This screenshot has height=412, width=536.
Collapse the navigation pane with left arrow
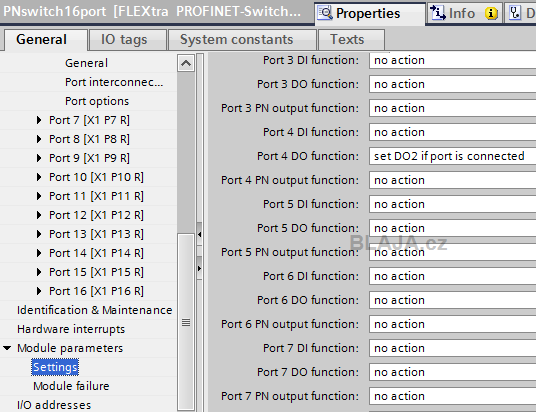(x=200, y=234)
